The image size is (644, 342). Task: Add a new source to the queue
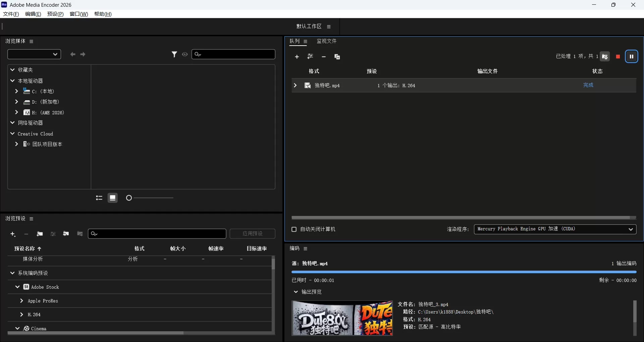click(x=297, y=57)
